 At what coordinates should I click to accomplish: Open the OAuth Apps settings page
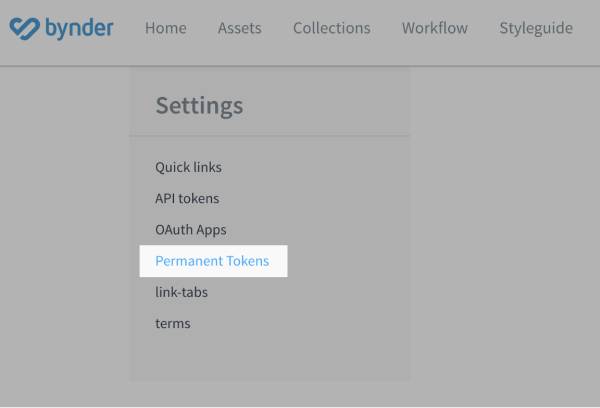191,230
